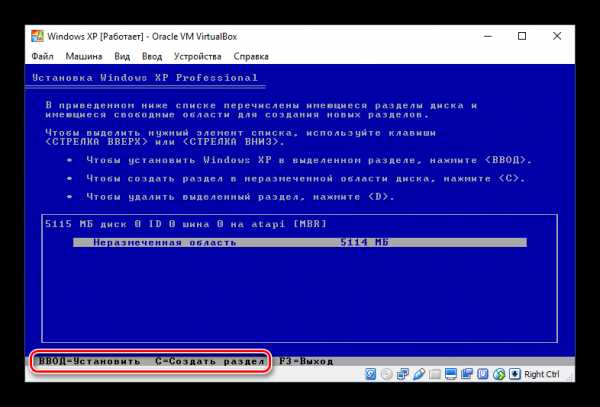The height and width of the screenshot is (407, 600).
Task: Click the keyboard capture arrow icon
Action: [514, 374]
